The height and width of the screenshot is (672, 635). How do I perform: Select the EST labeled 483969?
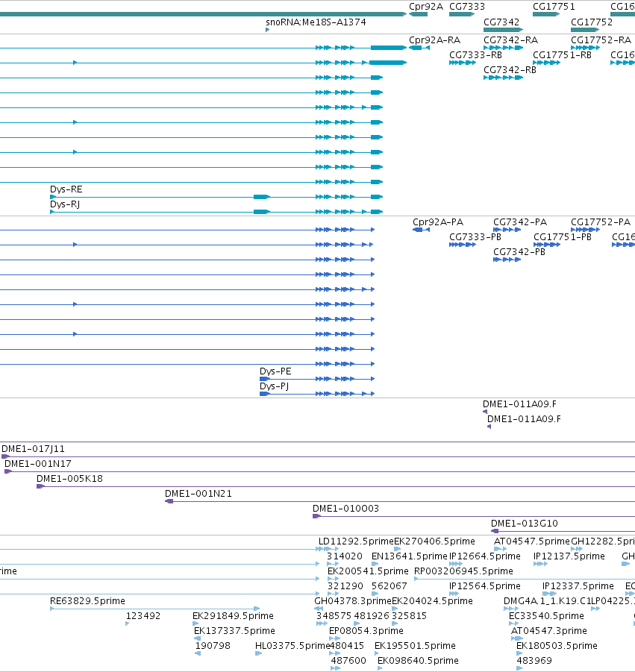tap(534, 660)
